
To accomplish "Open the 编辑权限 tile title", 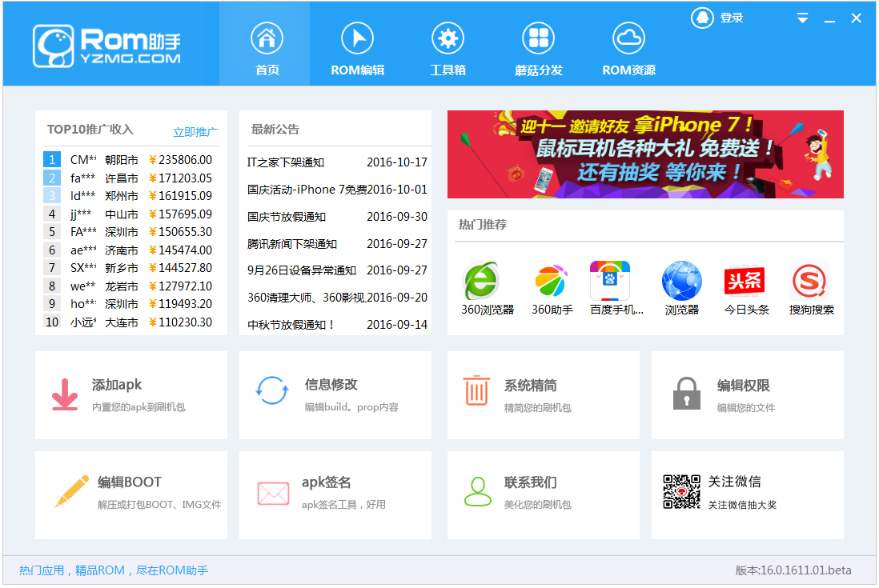I will [x=744, y=386].
